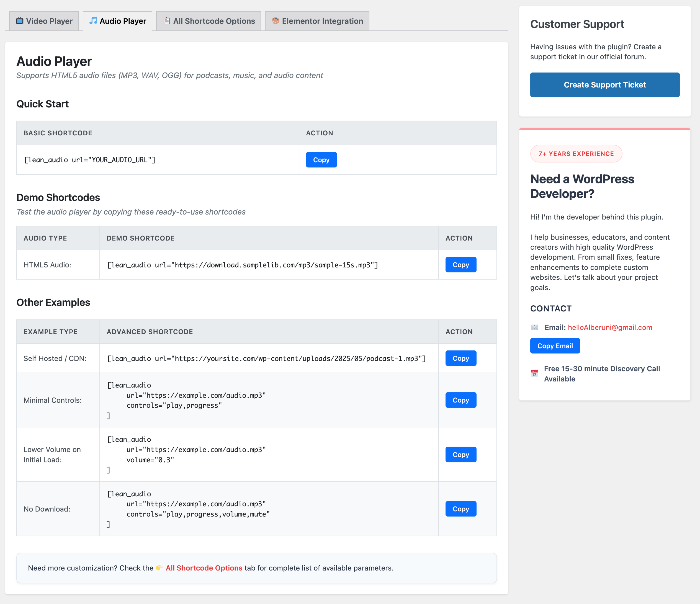Copy the basic lean_audio shortcode
Screen dimensions: 700x604
coord(321,160)
